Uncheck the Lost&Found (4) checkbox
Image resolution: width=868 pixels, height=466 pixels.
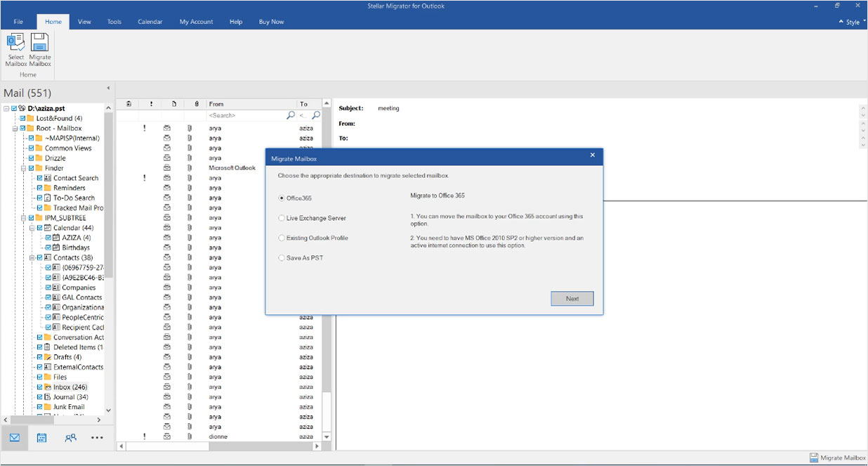22,118
